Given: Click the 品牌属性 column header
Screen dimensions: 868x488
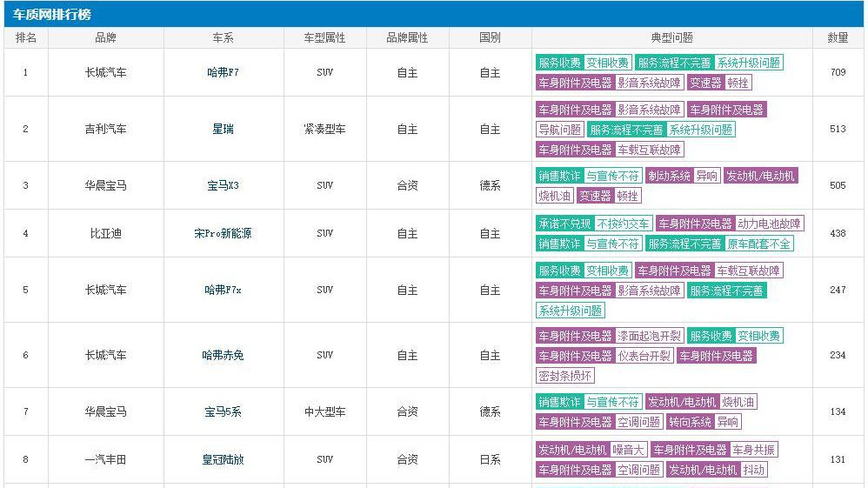Looking at the screenshot, I should click(x=407, y=37).
